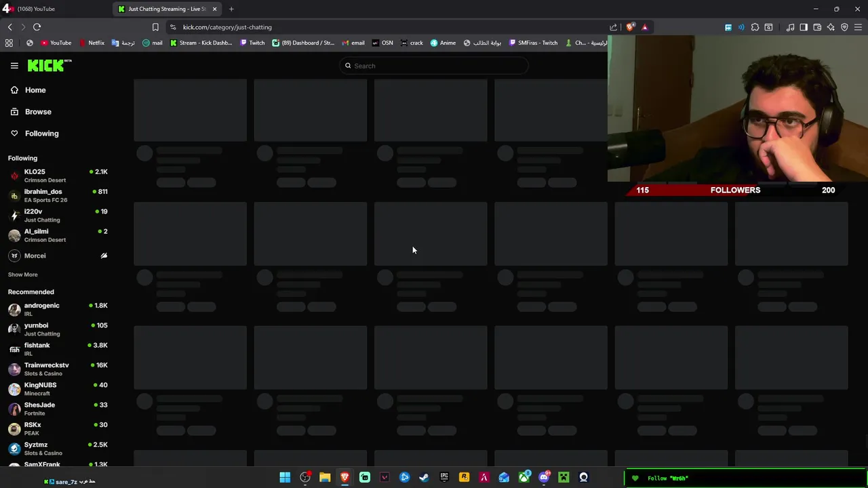Open OSN bookmark
This screenshot has width=868, height=488.
tap(382, 43)
